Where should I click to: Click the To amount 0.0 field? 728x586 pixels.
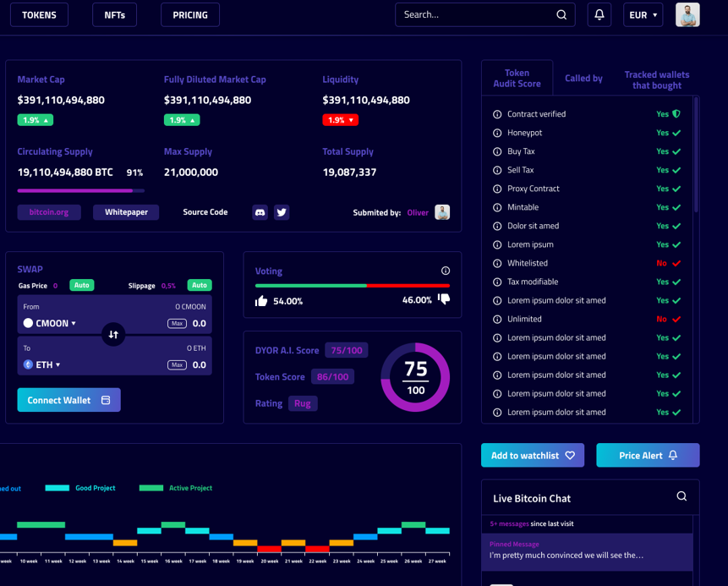pos(200,365)
